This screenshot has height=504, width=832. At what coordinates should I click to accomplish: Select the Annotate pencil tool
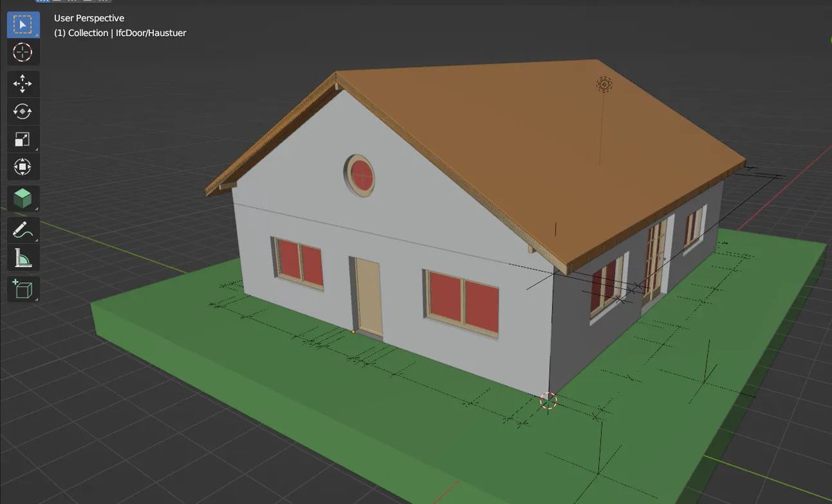pyautogui.click(x=23, y=230)
